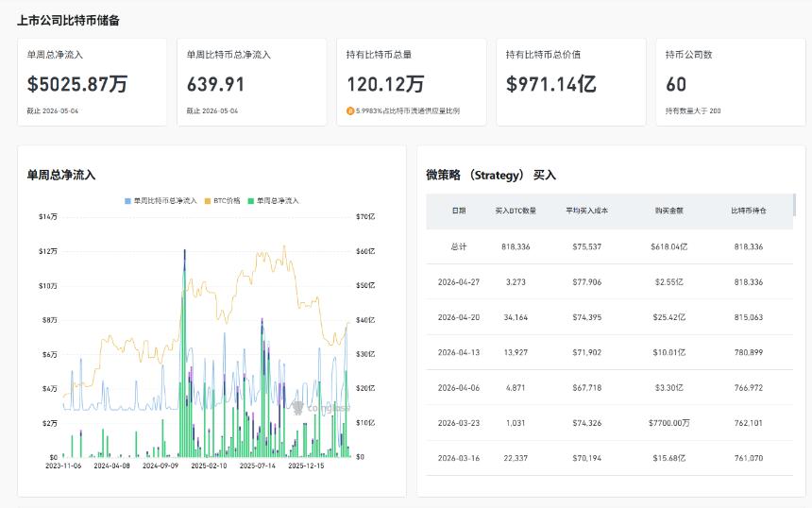The height and width of the screenshot is (508, 812).
Task: Click the $7700.00万 purchase amount cell
Action: pyautogui.click(x=669, y=423)
